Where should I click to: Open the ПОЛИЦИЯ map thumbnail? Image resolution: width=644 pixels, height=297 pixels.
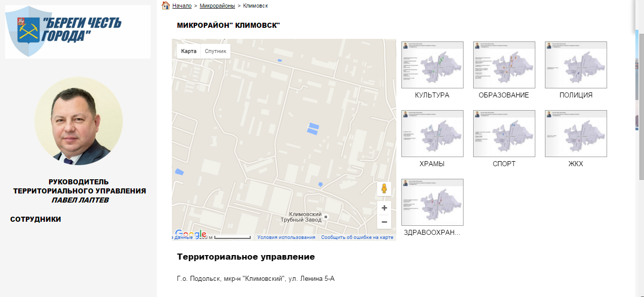pyautogui.click(x=576, y=65)
